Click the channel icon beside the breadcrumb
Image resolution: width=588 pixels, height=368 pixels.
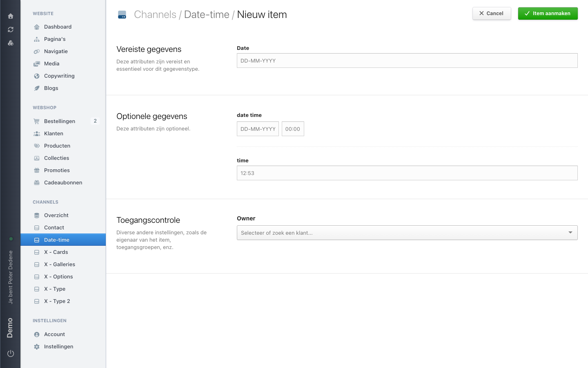(122, 15)
